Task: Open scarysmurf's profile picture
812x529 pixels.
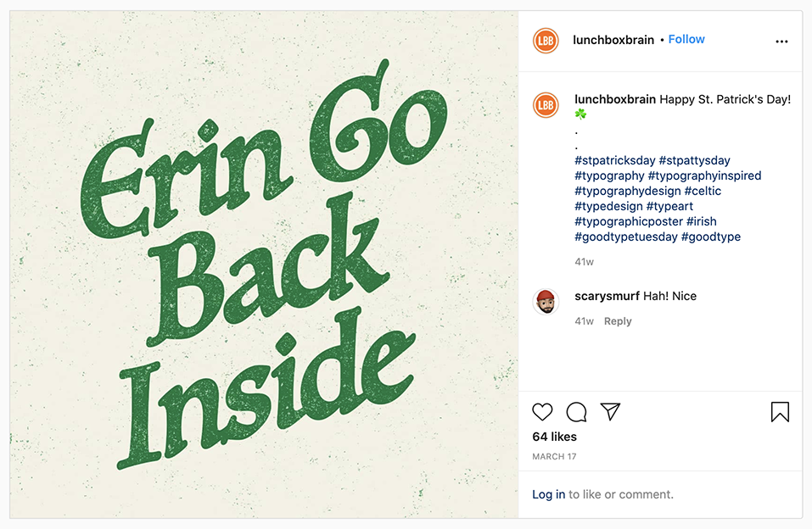Action: pos(546,301)
